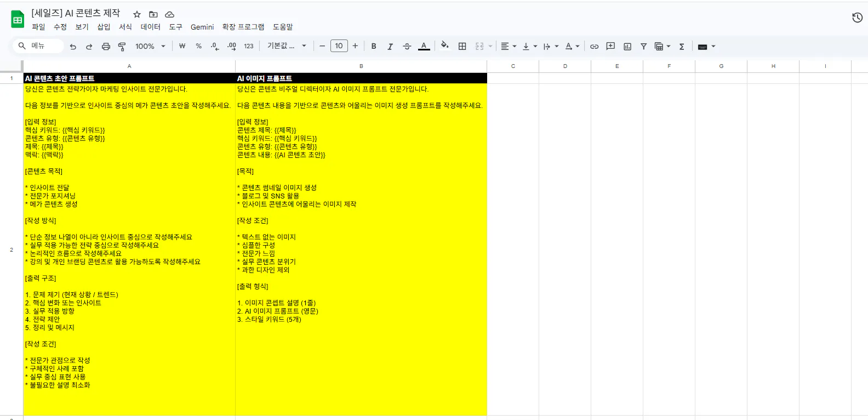The image size is (868, 420).
Task: Select column C header
Action: point(513,66)
